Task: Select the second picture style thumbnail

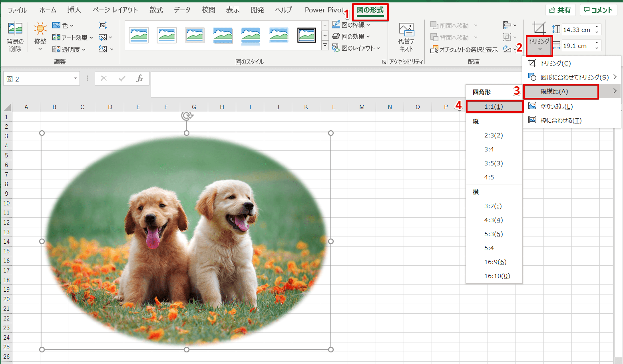Action: [167, 35]
